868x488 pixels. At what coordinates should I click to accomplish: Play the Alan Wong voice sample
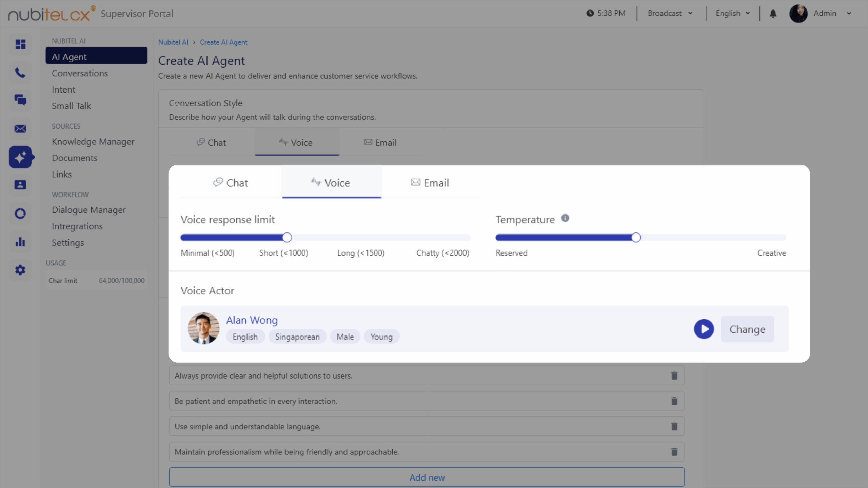704,329
